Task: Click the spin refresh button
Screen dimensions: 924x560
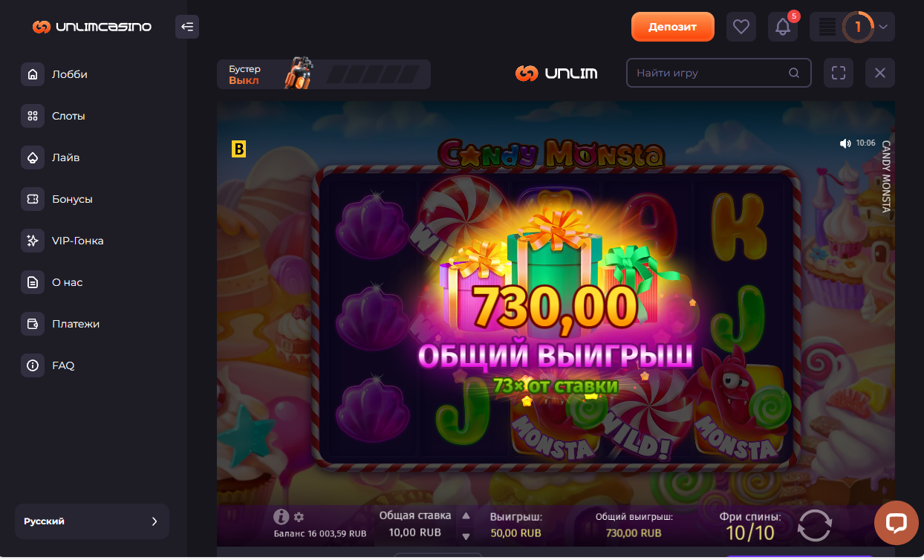Action: pyautogui.click(x=815, y=525)
